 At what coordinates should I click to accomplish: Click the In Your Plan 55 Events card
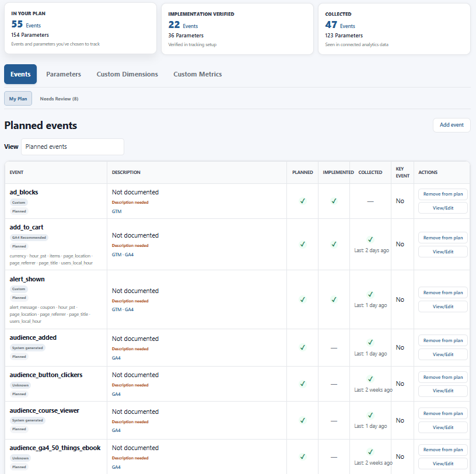(80, 29)
